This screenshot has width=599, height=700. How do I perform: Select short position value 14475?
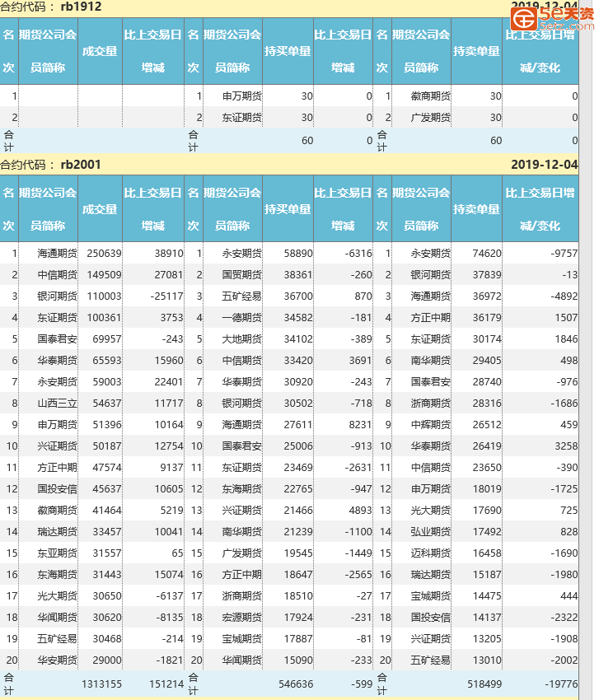487,596
